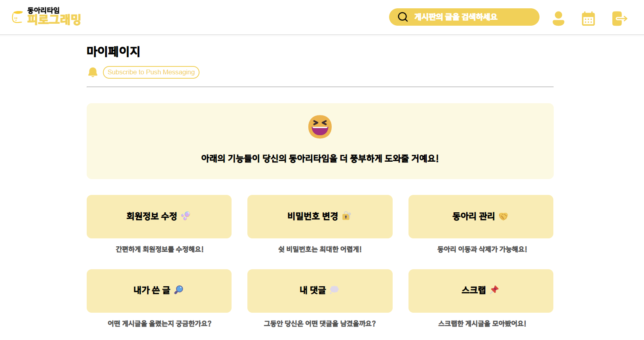Screen dimensions: 644x340
Task: Click the 마이페이지 page heading
Action: (113, 51)
